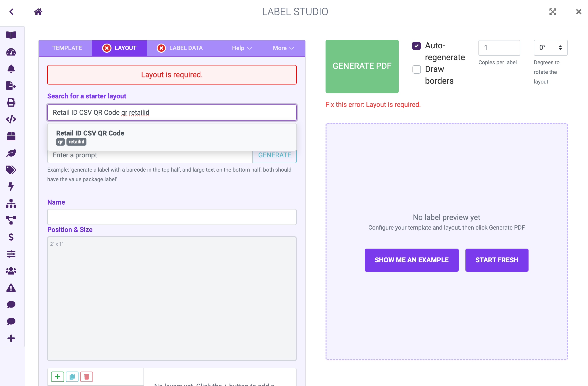Screen dimensions: 588x386
Task: Click the home icon in header
Action: coord(38,12)
